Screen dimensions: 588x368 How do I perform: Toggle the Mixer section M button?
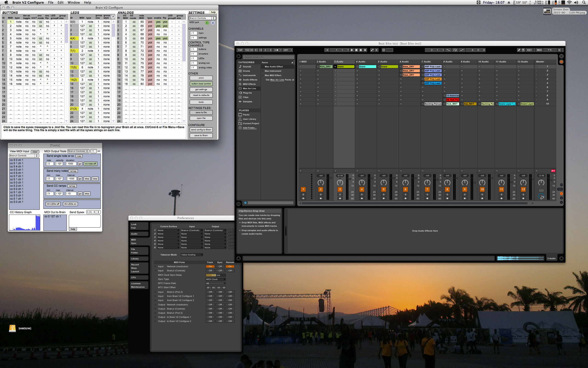point(561,193)
